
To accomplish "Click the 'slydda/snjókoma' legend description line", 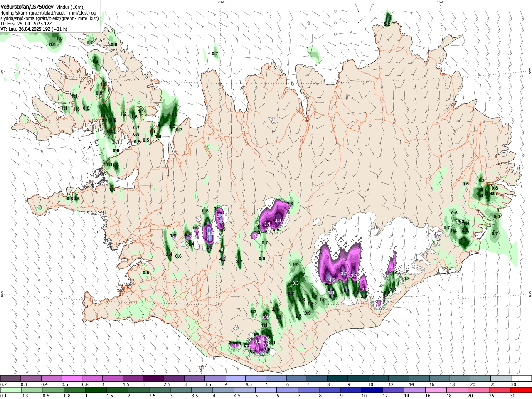I will pyautogui.click(x=50, y=18).
